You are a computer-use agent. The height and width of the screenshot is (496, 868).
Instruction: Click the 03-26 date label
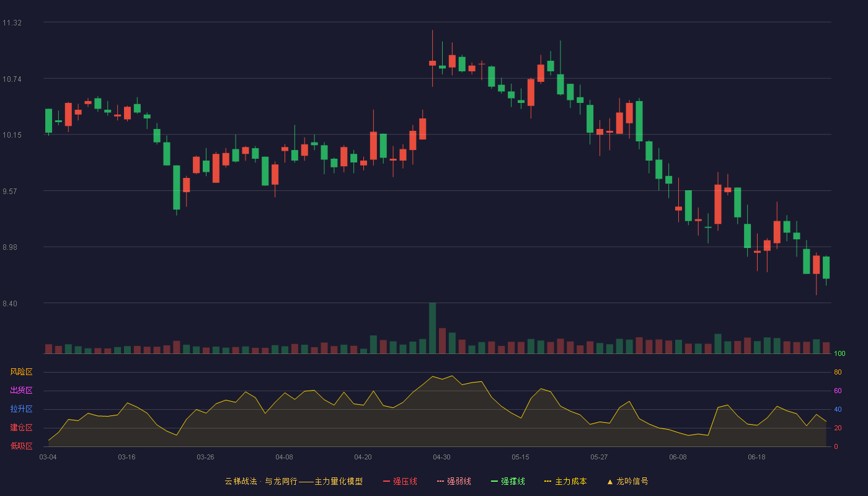tap(205, 457)
